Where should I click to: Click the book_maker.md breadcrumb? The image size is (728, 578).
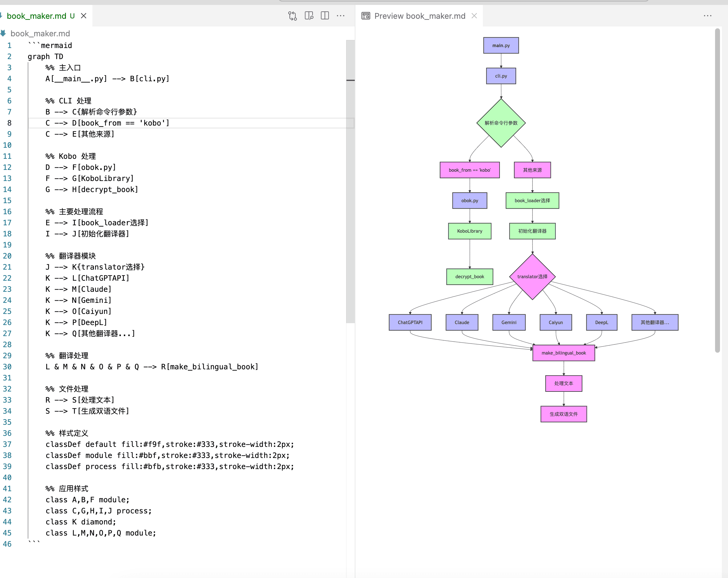[40, 34]
